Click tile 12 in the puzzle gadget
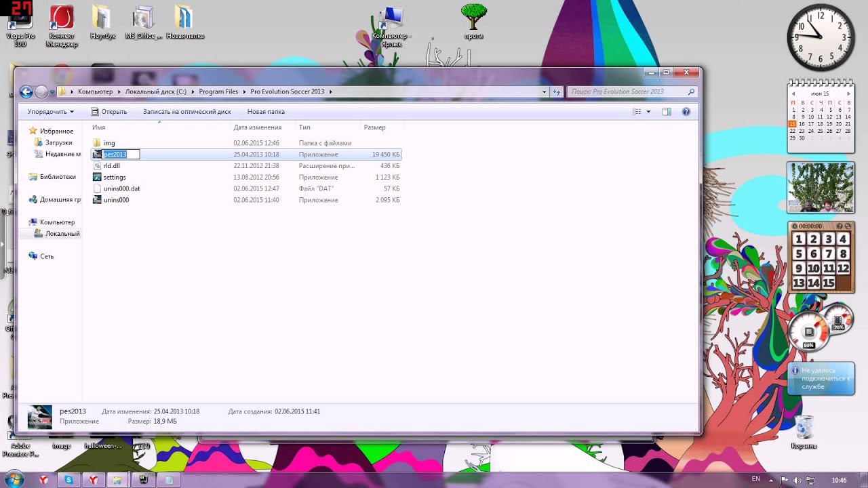The width and height of the screenshot is (868, 488). 843,268
